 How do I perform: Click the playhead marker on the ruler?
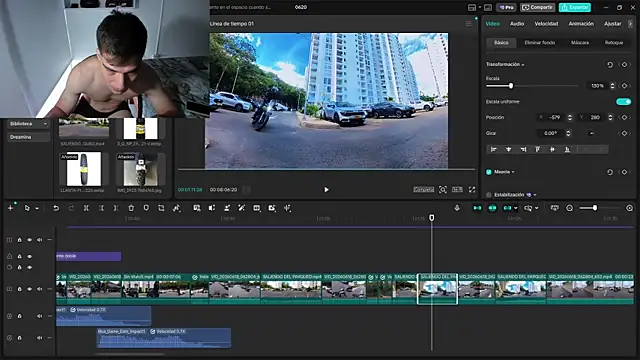pos(431,218)
